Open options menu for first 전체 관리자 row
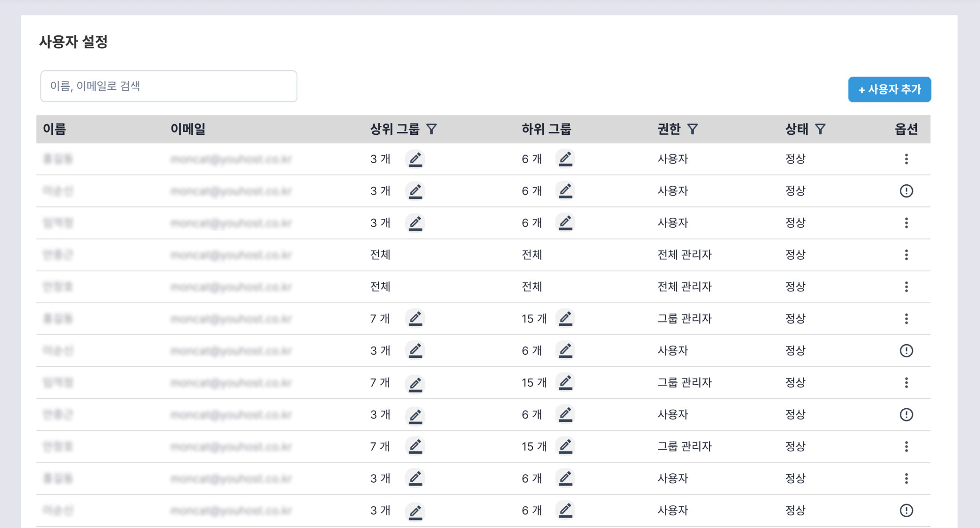The width and height of the screenshot is (980, 528). click(906, 255)
